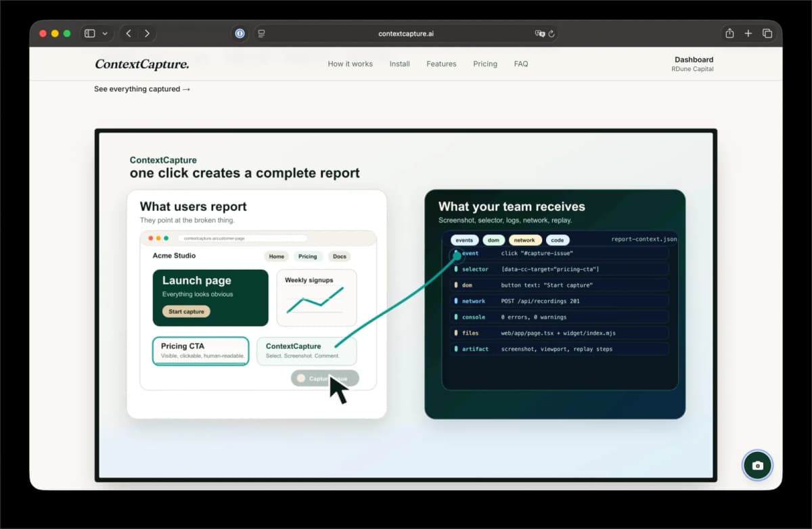Click the ContextCapture logo
This screenshot has height=529, width=812.
tap(142, 64)
